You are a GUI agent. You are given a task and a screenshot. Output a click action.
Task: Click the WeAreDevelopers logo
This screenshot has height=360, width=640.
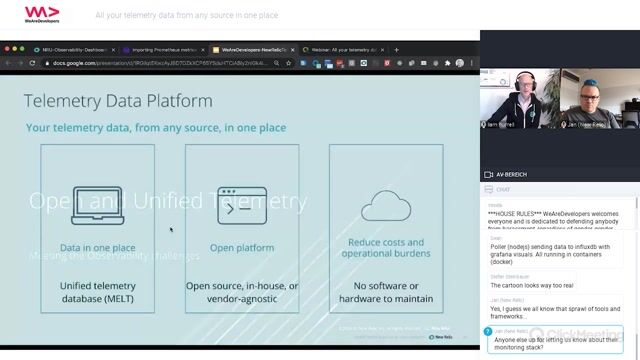click(x=42, y=15)
